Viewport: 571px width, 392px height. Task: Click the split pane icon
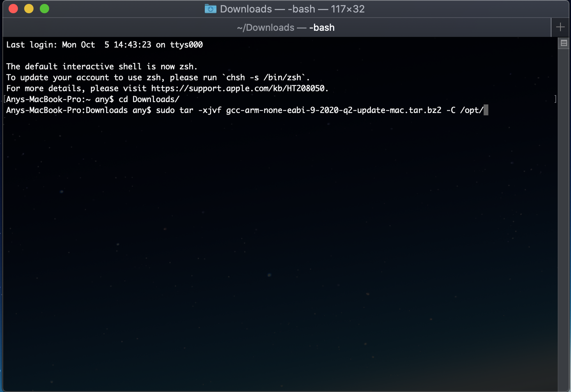click(564, 43)
